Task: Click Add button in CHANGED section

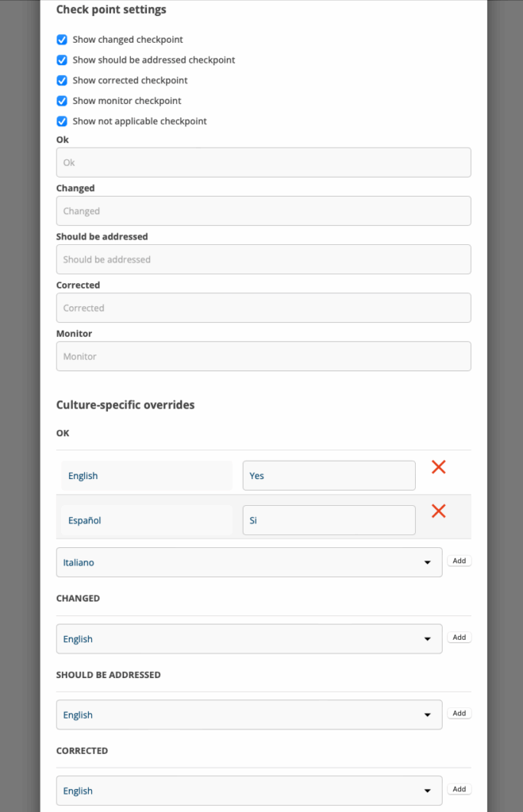Action: click(x=459, y=638)
